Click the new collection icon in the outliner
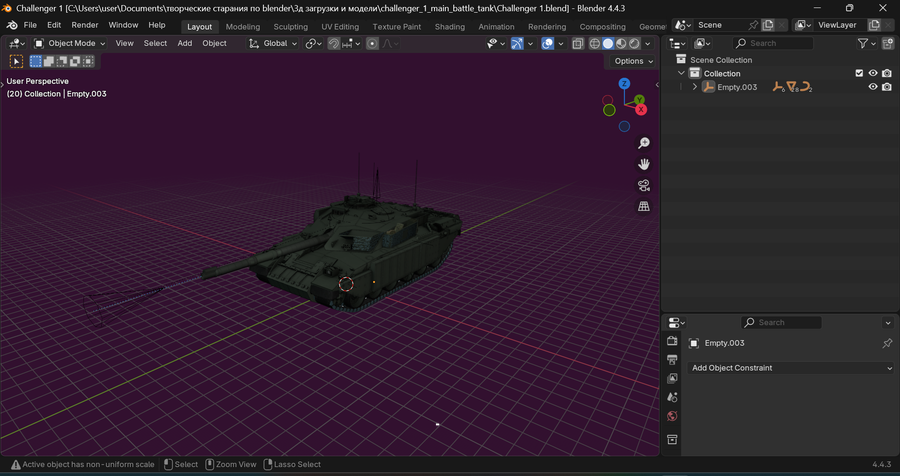Image resolution: width=900 pixels, height=476 pixels. tap(888, 44)
